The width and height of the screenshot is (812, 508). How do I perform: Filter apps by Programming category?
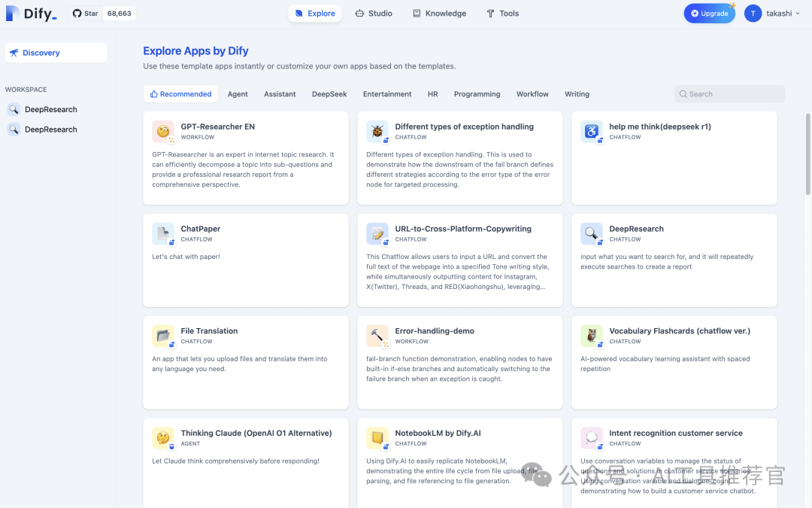[477, 94]
